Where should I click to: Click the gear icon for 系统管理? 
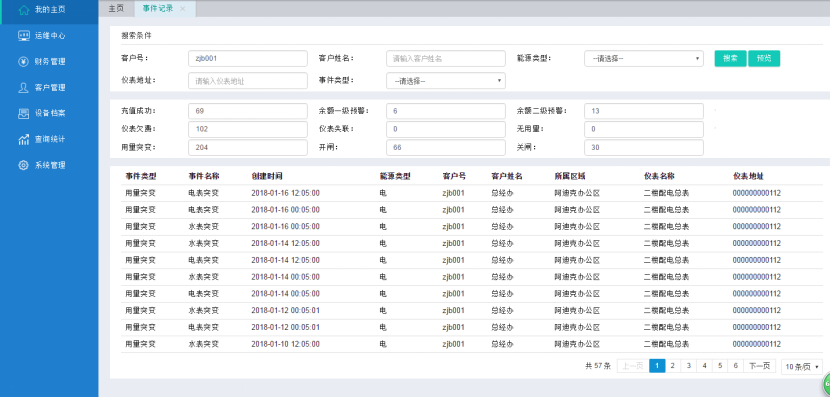point(23,165)
